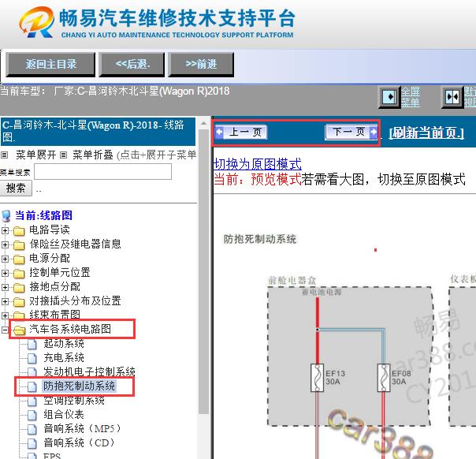Click the 全屏菜单 arrow icon
Viewport: 476px width, 459px height.
tap(389, 97)
